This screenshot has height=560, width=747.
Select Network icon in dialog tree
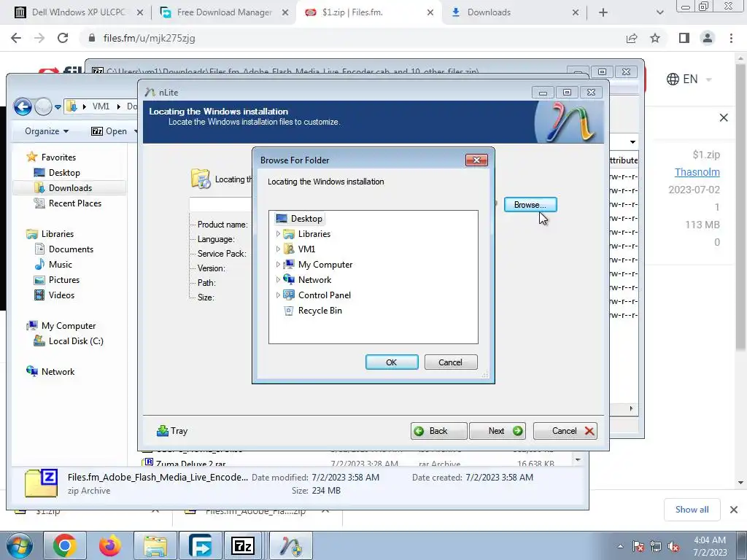point(289,279)
